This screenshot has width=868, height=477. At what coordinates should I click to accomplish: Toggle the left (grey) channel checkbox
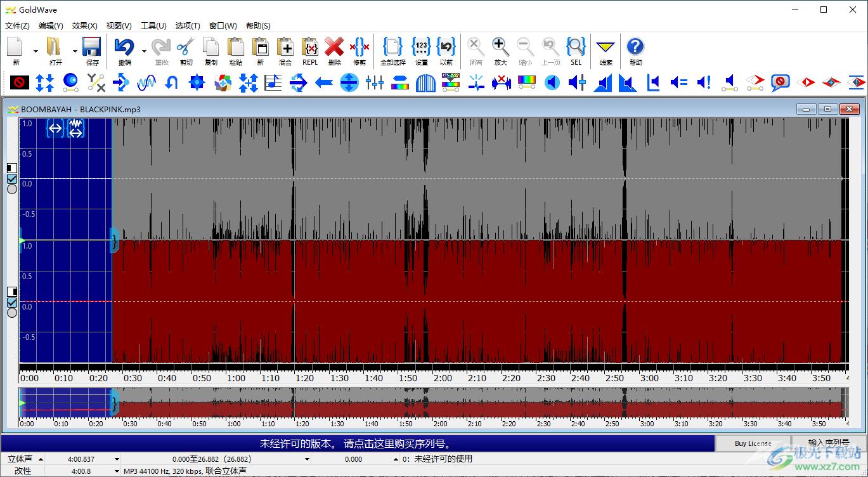(x=12, y=179)
